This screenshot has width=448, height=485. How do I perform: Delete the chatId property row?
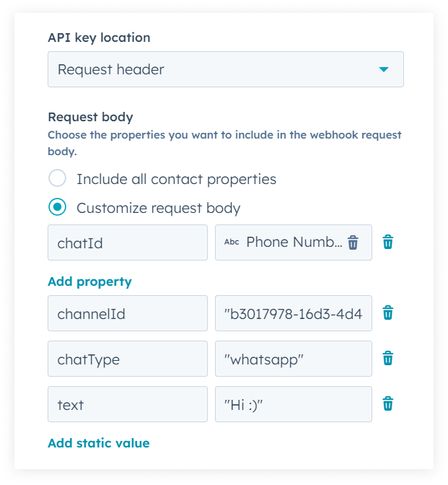pos(388,242)
